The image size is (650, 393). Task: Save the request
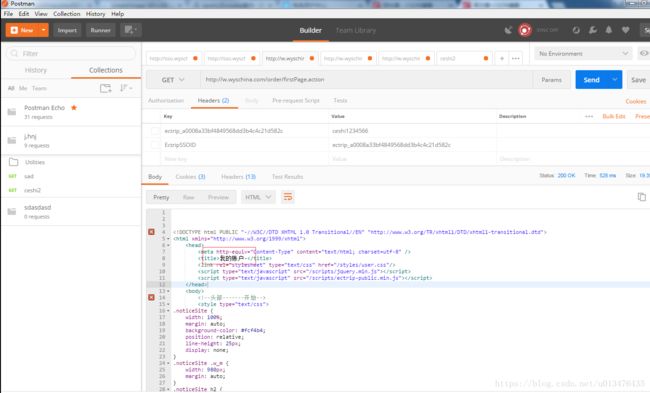click(x=638, y=80)
